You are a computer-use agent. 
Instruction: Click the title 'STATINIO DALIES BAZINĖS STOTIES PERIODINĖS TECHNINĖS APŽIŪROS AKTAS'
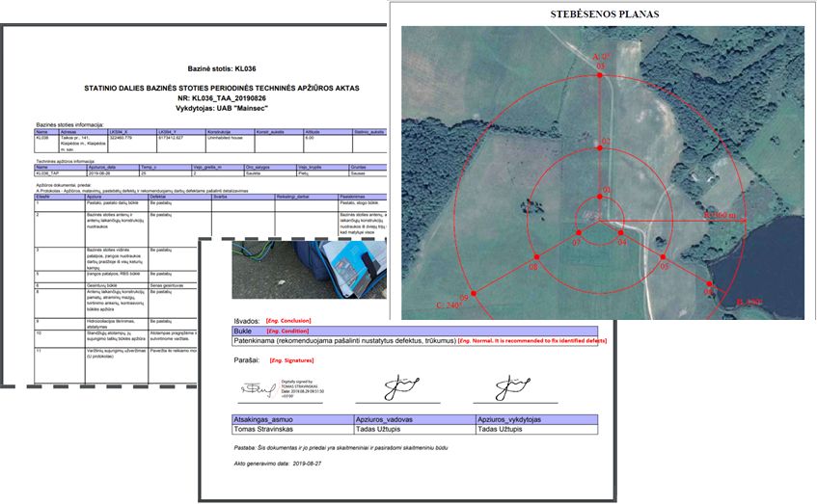tap(222, 88)
